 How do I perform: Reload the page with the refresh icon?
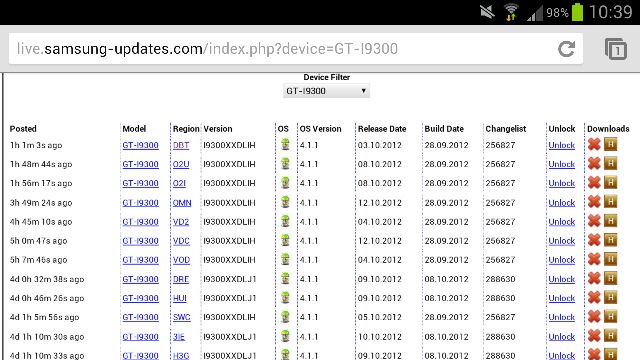coord(567,49)
